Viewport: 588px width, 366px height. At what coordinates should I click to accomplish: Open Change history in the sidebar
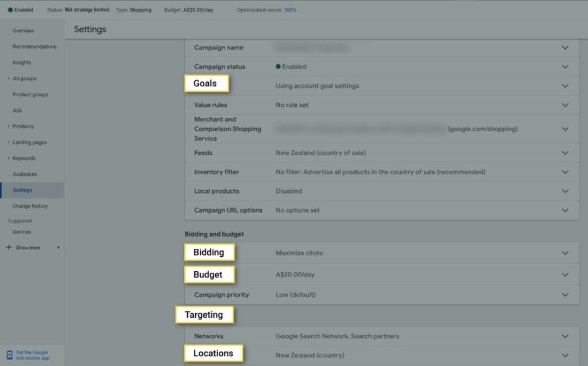[x=30, y=206]
